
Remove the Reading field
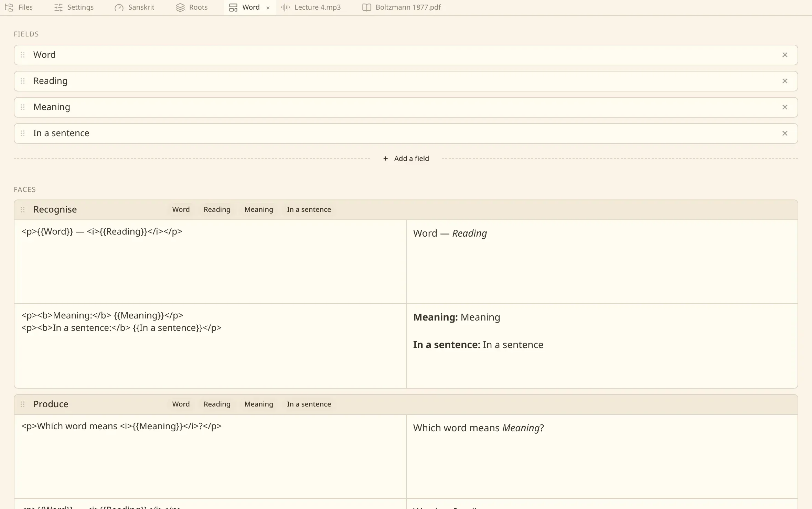[x=785, y=81]
